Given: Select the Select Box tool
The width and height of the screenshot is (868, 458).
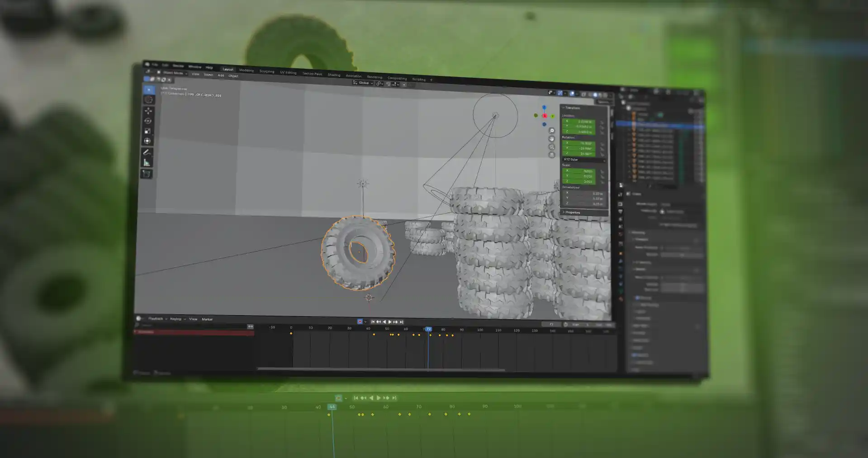Looking at the screenshot, I should click(149, 90).
